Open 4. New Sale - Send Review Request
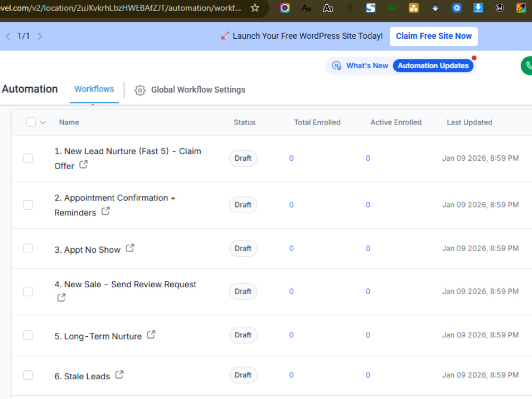Image resolution: width=532 pixels, height=399 pixels. click(125, 284)
